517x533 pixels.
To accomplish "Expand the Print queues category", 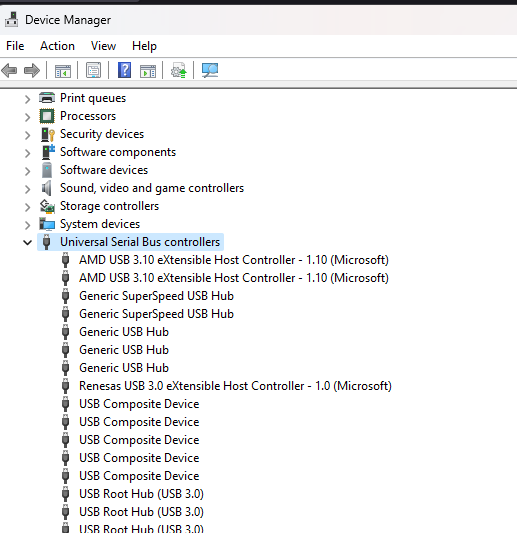I will pos(27,99).
